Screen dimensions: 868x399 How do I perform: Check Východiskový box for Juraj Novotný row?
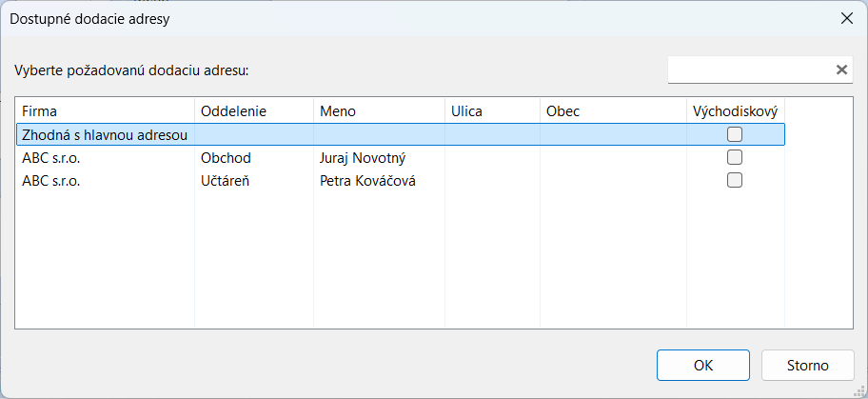(x=735, y=157)
